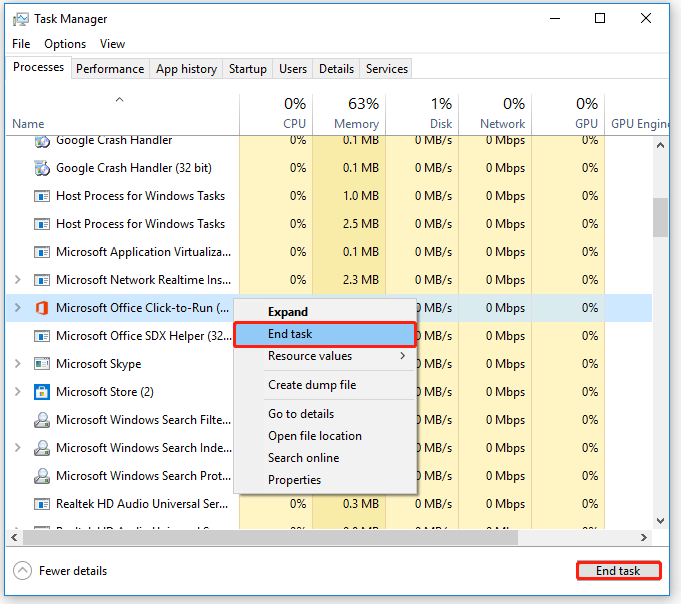The image size is (681, 604).
Task: Open the File menu
Action: click(21, 44)
